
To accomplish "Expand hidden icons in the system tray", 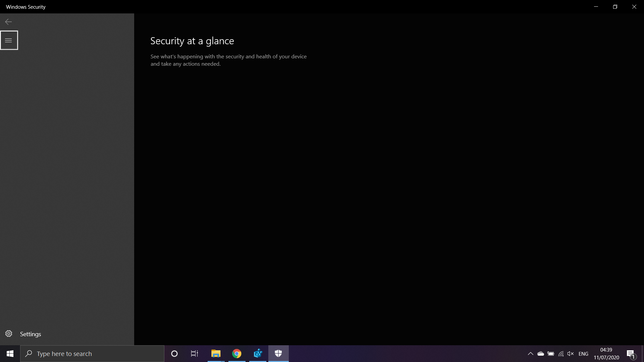I will pyautogui.click(x=531, y=354).
